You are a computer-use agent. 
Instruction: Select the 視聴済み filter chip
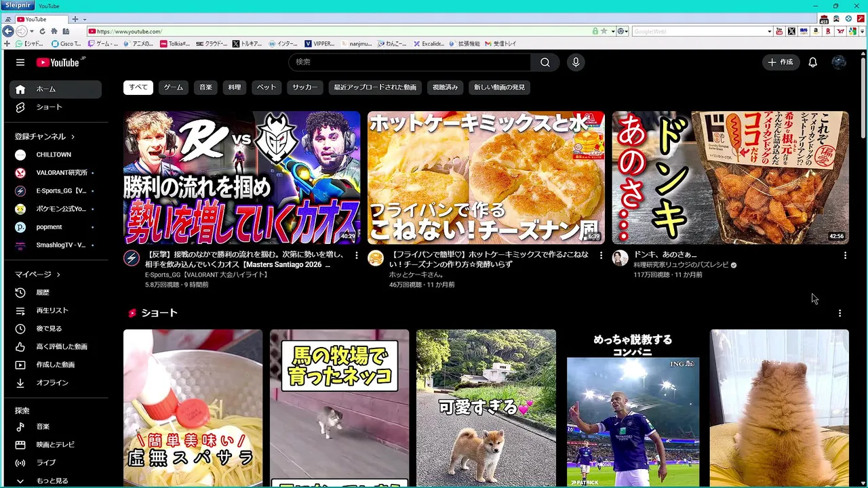446,87
